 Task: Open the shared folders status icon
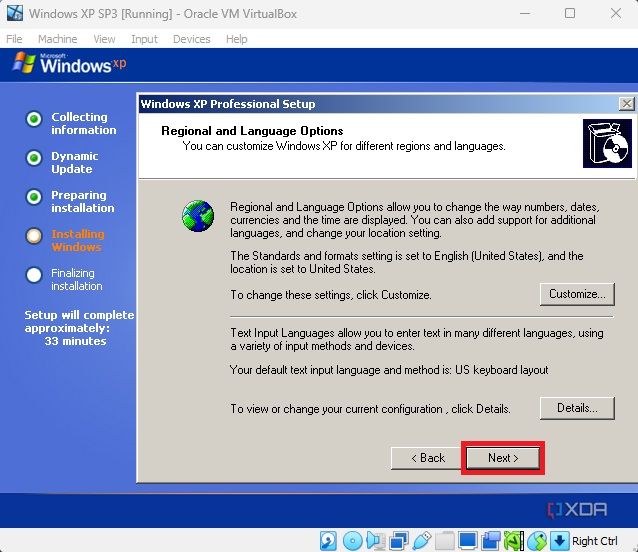[x=444, y=541]
